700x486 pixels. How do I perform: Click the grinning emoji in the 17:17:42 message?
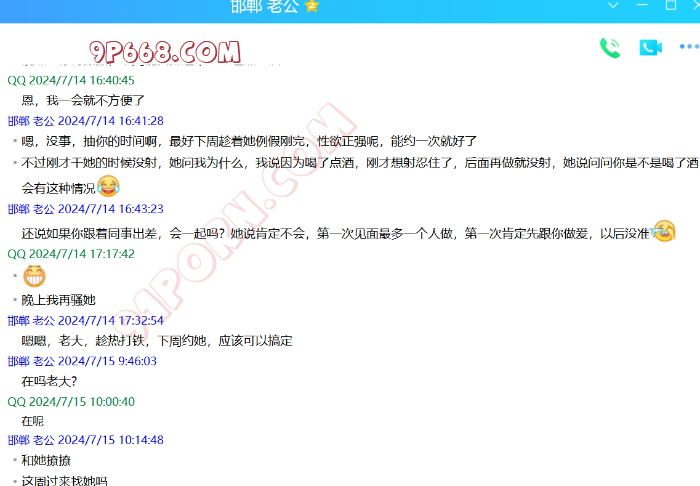tap(34, 276)
